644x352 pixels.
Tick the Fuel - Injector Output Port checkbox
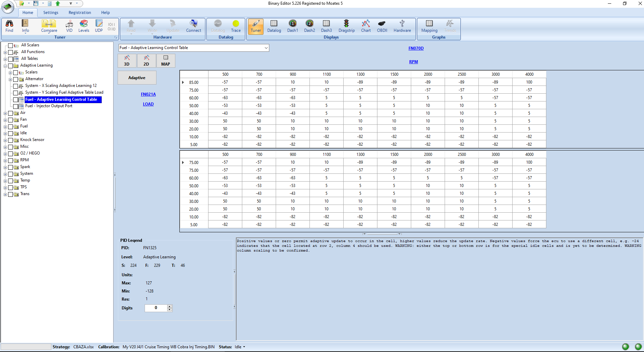(x=16, y=106)
